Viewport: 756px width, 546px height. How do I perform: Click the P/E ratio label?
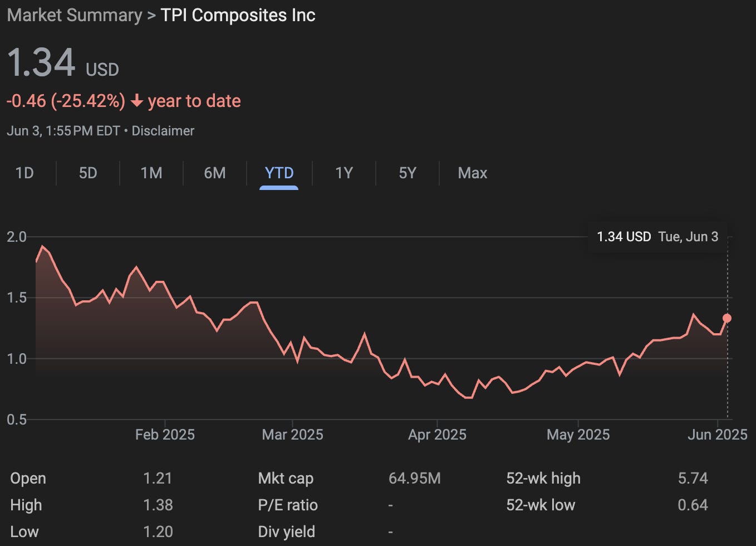point(288,505)
